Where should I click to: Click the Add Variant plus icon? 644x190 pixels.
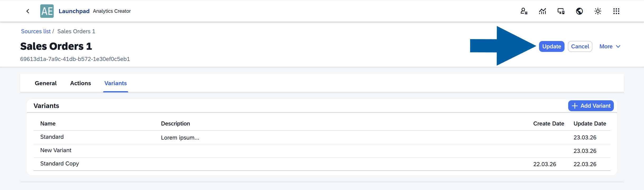(575, 106)
